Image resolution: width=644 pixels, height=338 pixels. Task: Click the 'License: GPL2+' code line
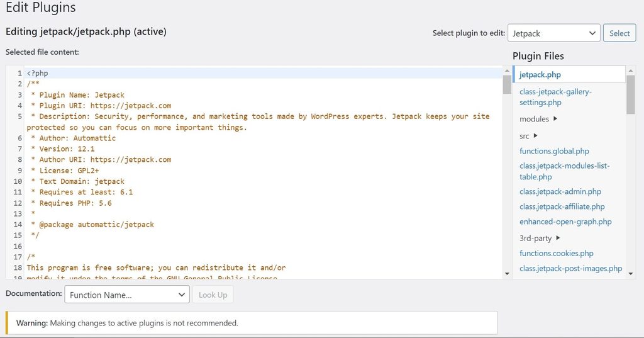click(65, 171)
